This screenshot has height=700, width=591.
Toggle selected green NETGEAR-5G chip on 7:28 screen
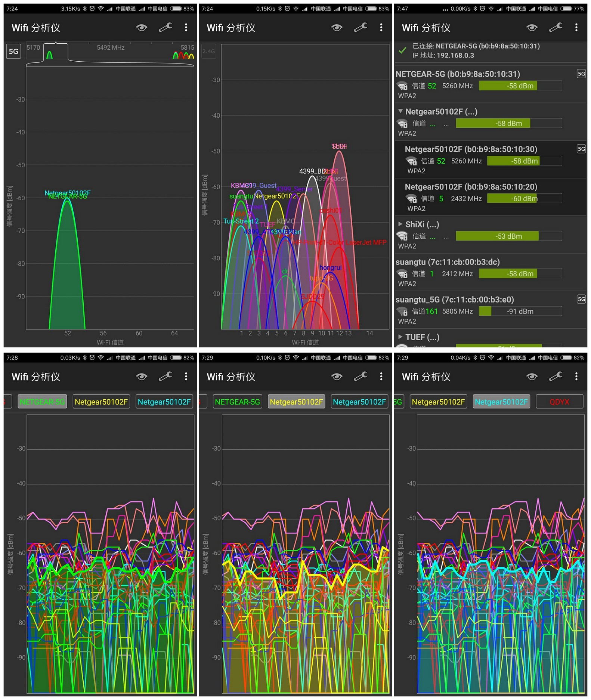click(42, 402)
